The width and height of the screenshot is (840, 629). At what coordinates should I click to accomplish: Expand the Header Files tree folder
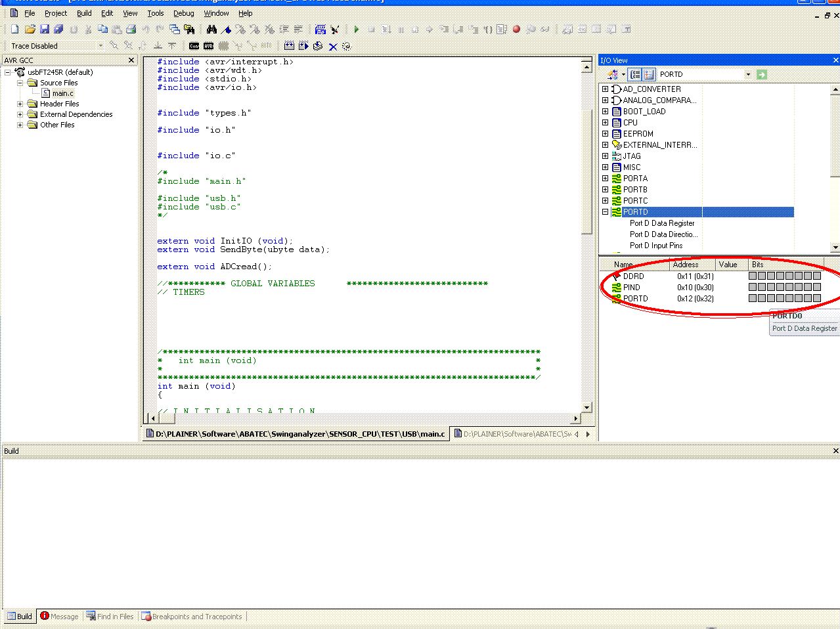(x=20, y=104)
